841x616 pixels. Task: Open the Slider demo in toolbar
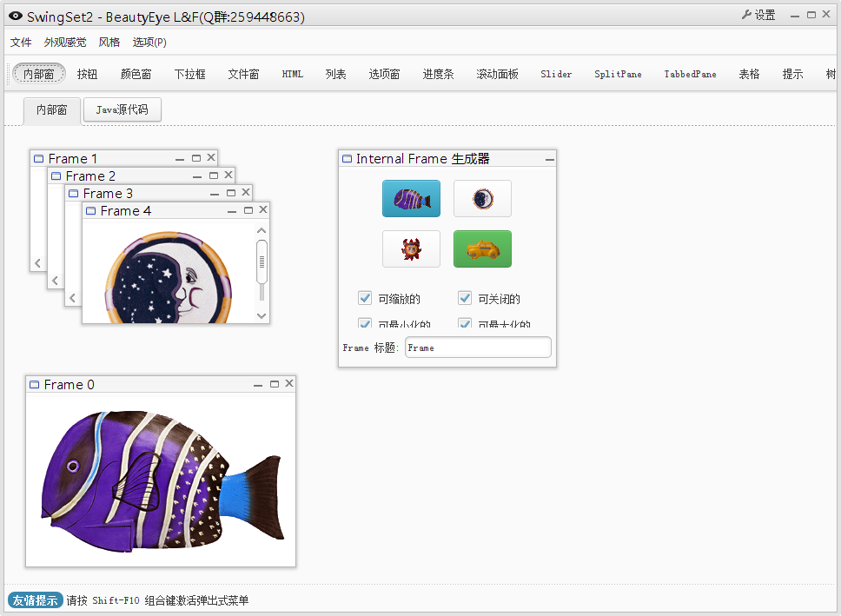(x=556, y=75)
